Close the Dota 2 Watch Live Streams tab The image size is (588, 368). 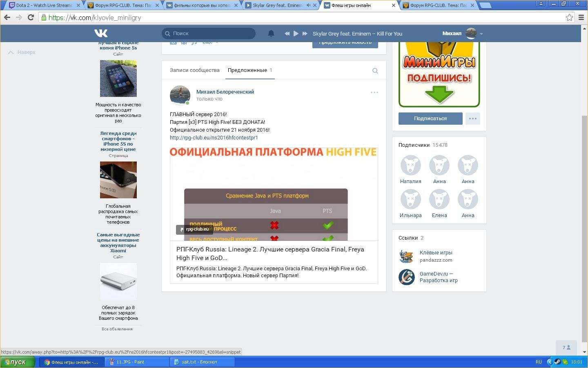pyautogui.click(x=78, y=5)
